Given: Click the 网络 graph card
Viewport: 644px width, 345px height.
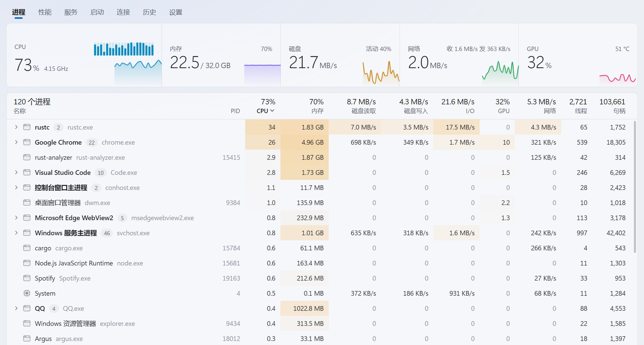Looking at the screenshot, I should click(459, 55).
